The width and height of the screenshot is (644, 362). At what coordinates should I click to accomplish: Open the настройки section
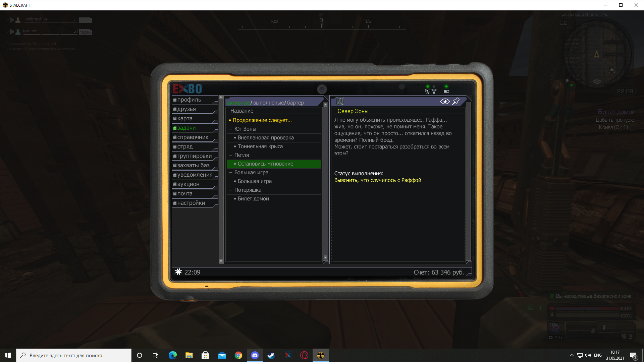tap(195, 203)
